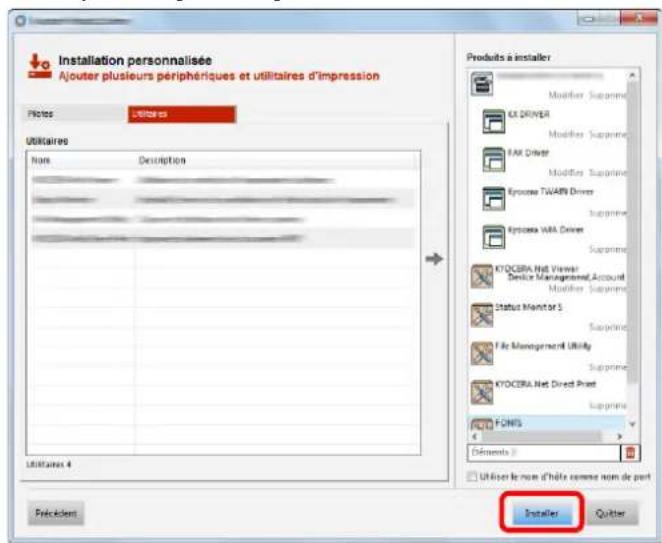Click the Kyocera WIA Driver label

545,230
